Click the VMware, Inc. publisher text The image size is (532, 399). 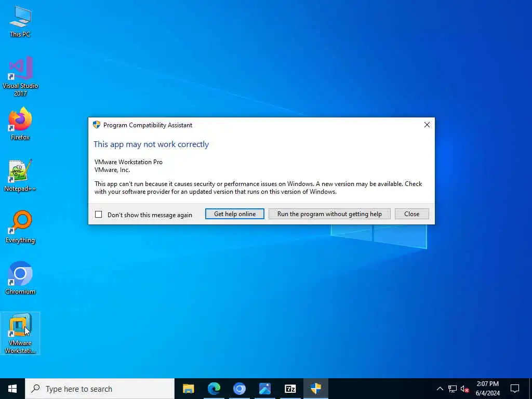(x=112, y=170)
